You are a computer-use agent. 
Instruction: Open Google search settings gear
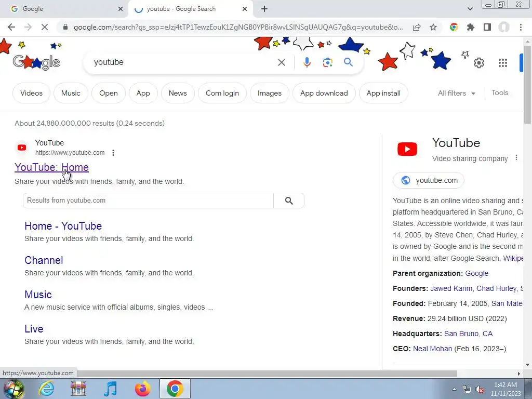pyautogui.click(x=478, y=63)
